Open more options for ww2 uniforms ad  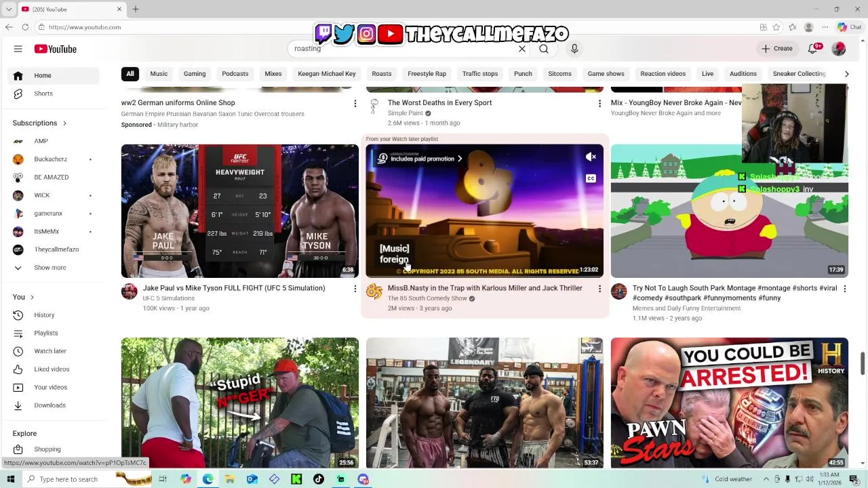pyautogui.click(x=355, y=104)
